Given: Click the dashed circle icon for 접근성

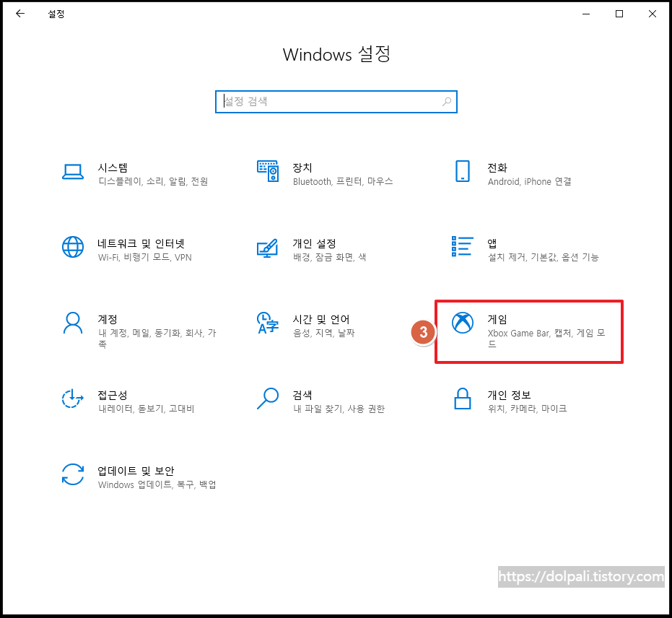Looking at the screenshot, I should [x=73, y=399].
